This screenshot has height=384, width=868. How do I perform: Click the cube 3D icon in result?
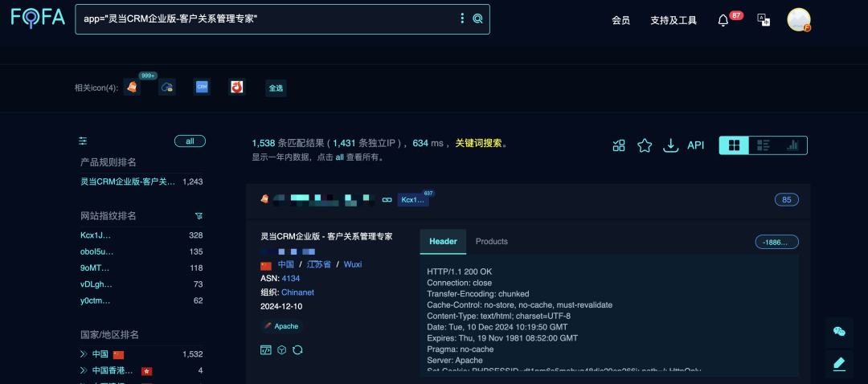tap(282, 349)
